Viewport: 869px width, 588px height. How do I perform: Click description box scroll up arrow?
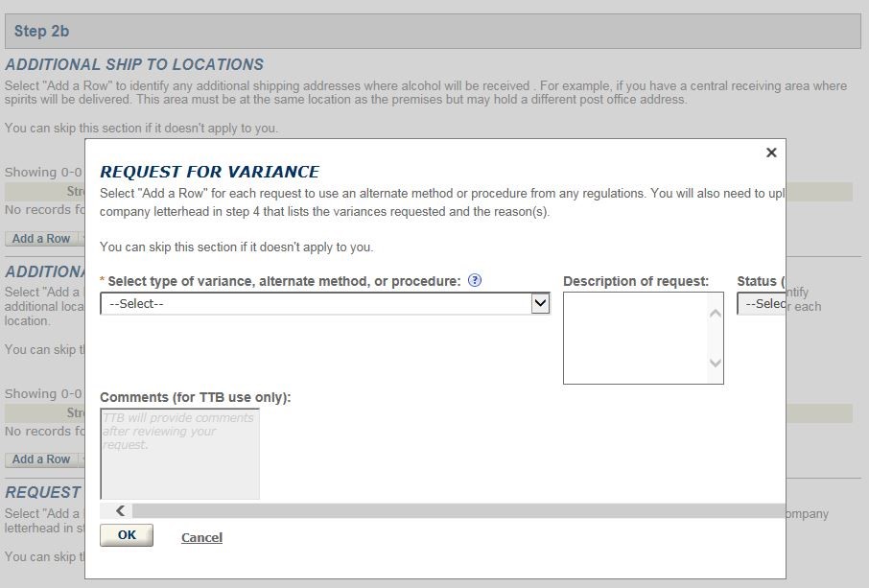716,314
